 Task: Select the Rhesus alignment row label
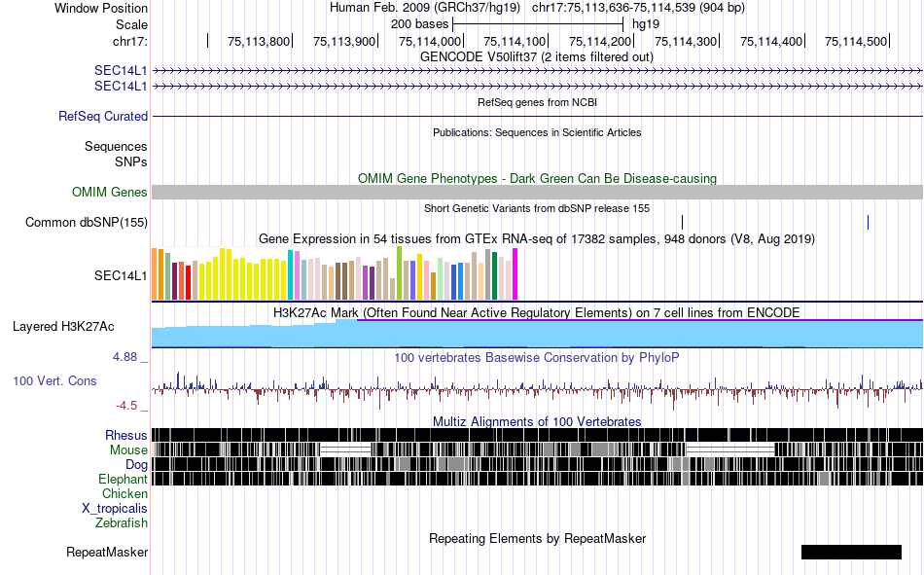coord(126,435)
